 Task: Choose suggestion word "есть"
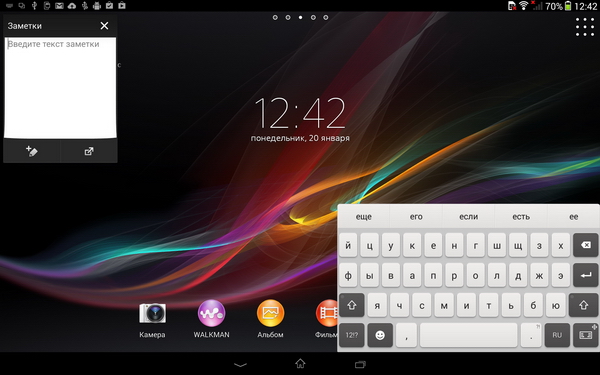pos(521,217)
